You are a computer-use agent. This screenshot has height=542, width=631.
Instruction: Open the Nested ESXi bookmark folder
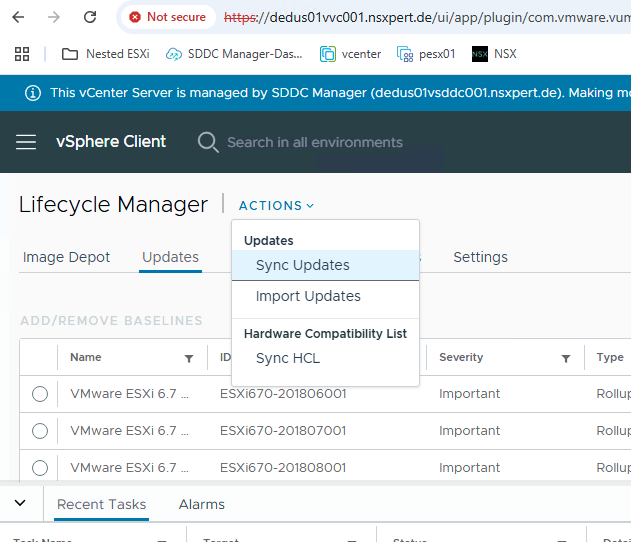click(106, 54)
